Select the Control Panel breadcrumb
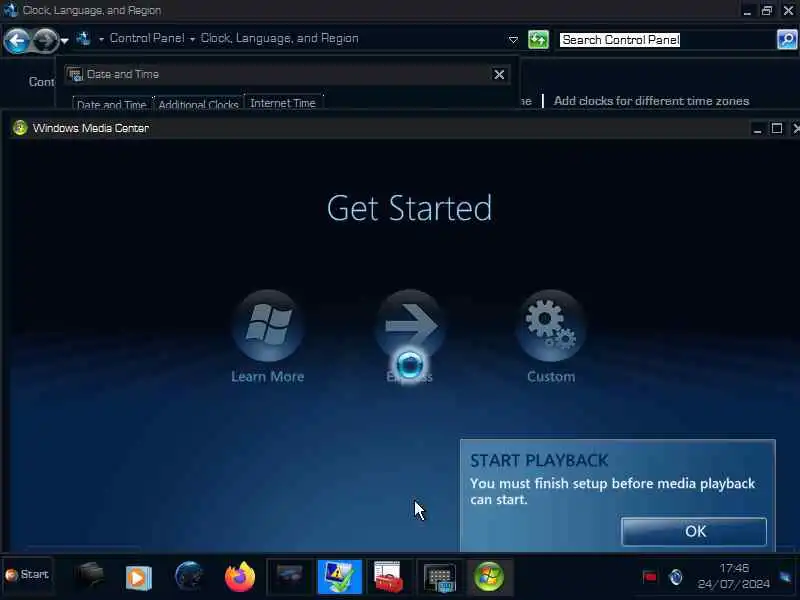 (x=147, y=38)
